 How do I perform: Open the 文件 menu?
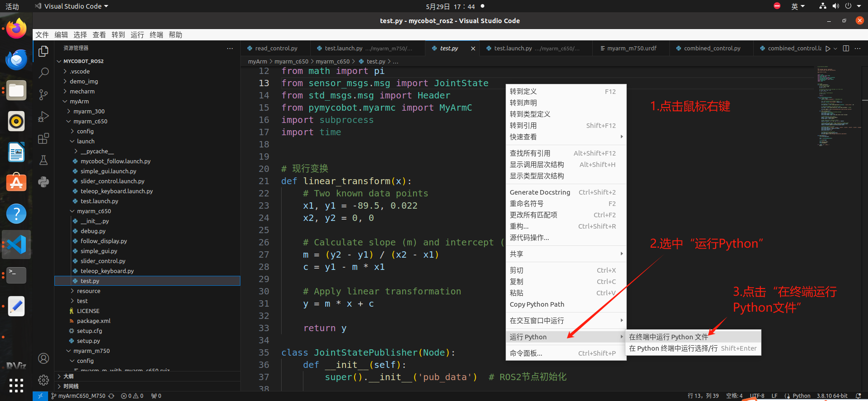coord(42,35)
